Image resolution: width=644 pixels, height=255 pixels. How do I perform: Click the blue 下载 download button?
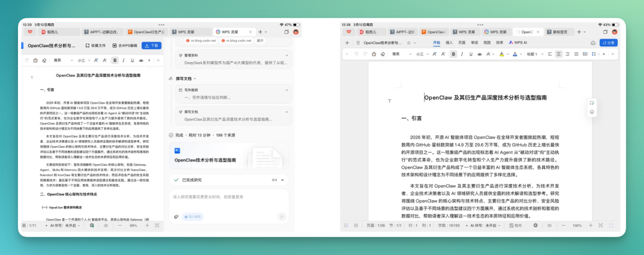[151, 46]
